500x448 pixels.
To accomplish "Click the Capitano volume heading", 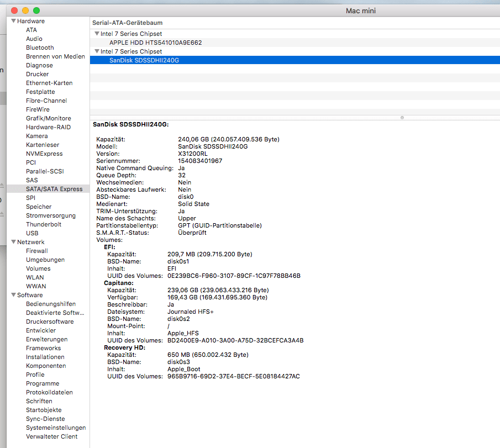I will click(x=119, y=283).
